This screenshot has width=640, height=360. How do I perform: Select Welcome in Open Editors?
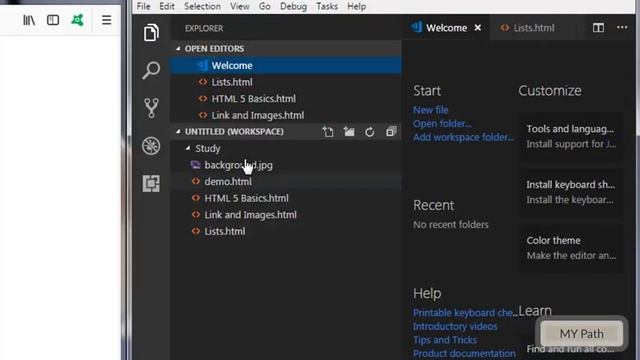click(286, 65)
